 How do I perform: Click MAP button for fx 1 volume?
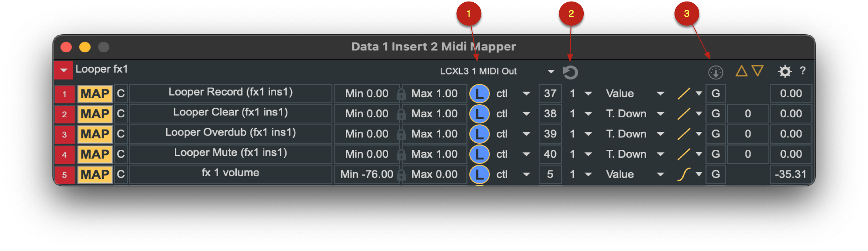tap(95, 175)
